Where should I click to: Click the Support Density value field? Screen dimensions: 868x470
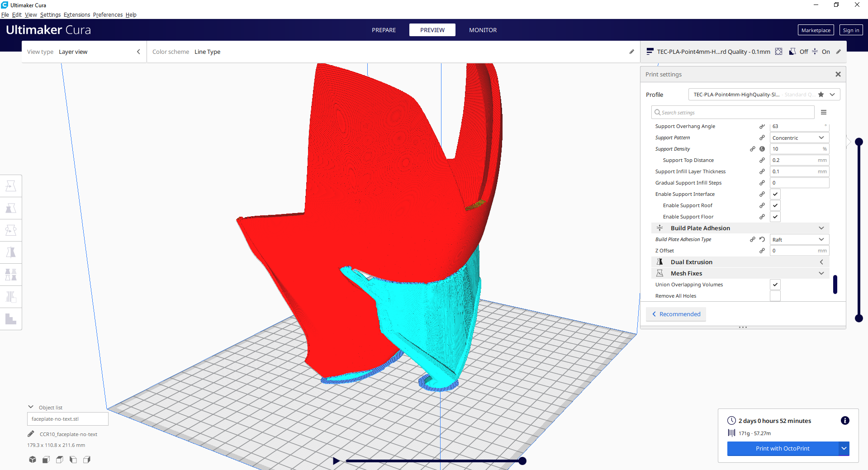[799, 149]
